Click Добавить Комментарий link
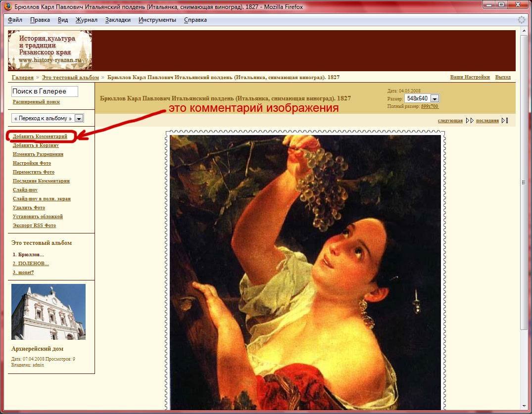 40,137
